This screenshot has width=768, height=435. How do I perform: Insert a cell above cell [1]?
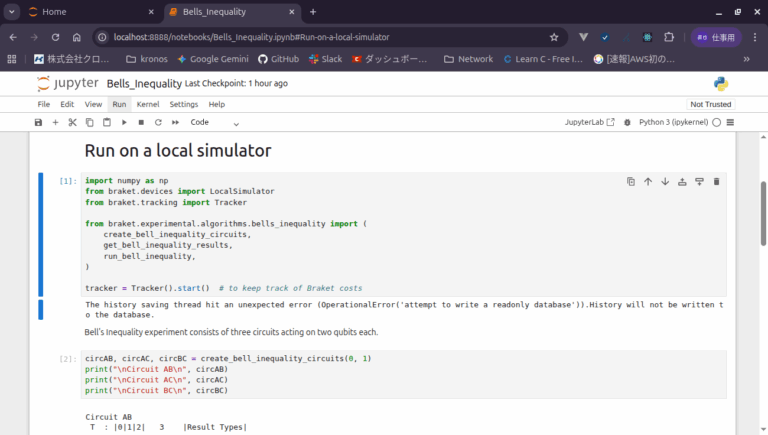682,182
